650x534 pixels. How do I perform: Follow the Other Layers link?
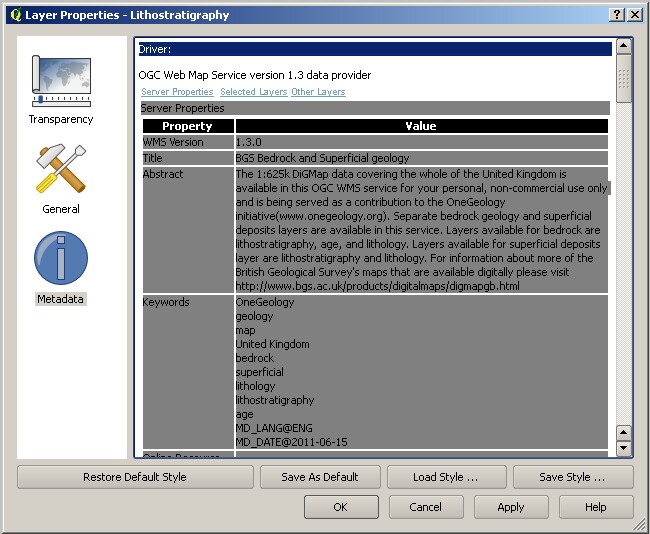coord(318,92)
